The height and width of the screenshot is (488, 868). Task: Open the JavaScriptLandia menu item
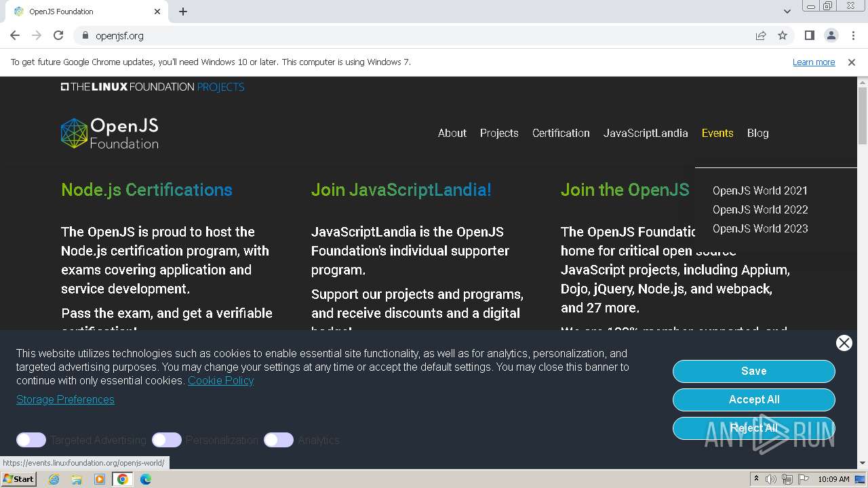tap(646, 134)
